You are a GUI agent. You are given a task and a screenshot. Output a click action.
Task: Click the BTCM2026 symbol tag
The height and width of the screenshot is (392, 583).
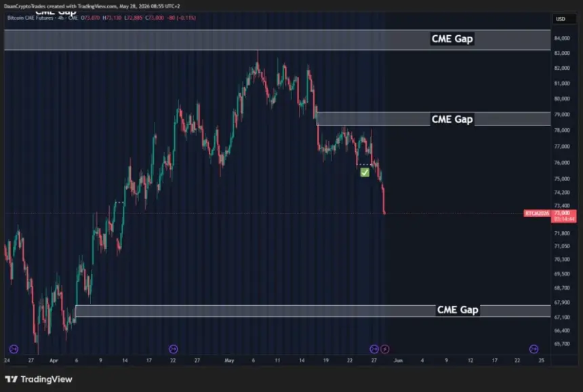point(537,213)
